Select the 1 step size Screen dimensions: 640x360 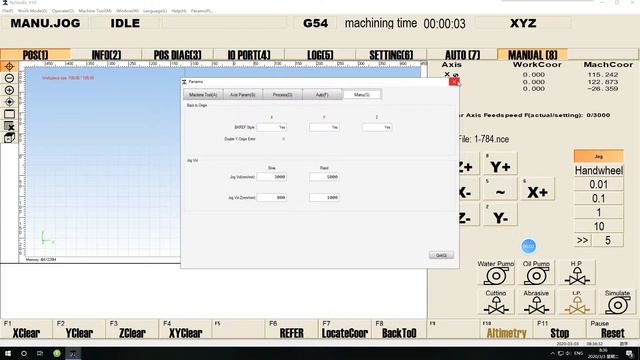(x=598, y=212)
